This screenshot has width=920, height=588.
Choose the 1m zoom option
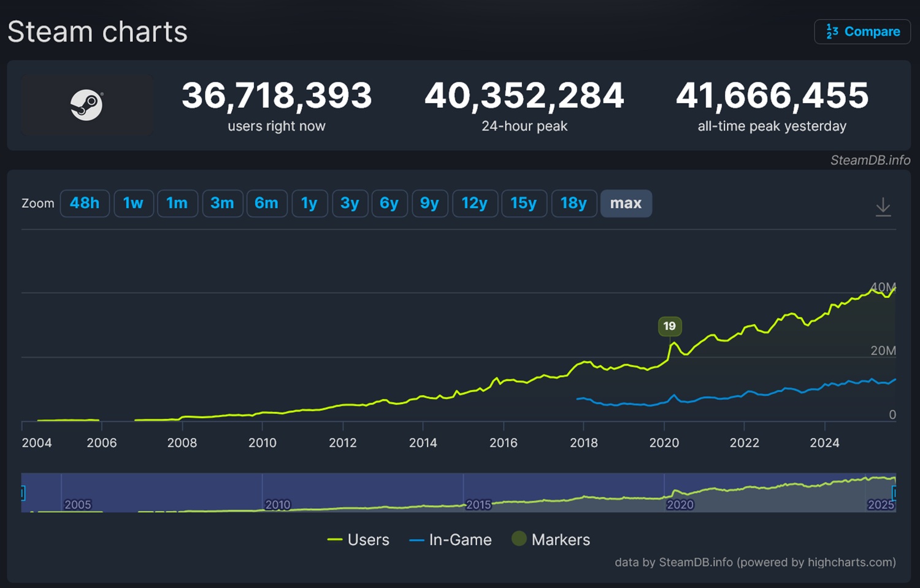coord(177,204)
